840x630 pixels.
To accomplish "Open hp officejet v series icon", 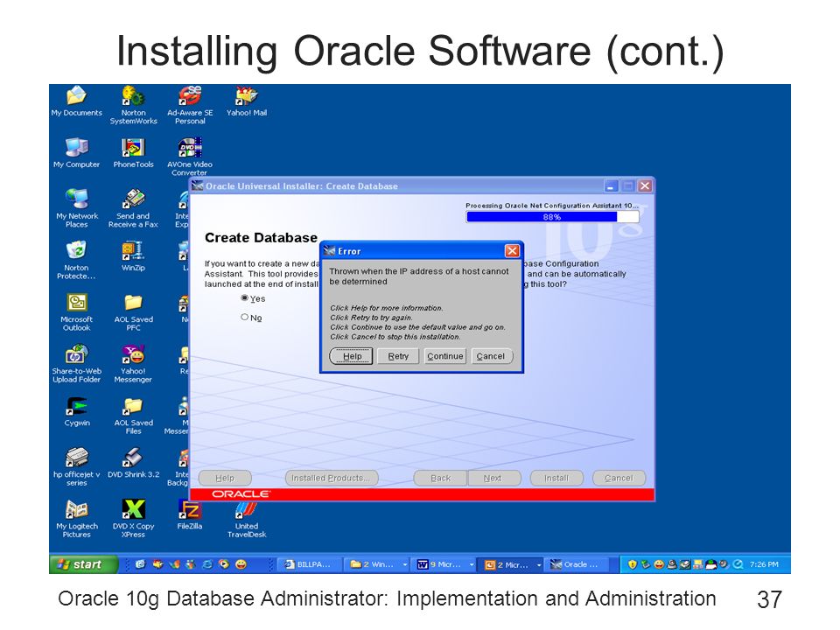I will (x=77, y=467).
